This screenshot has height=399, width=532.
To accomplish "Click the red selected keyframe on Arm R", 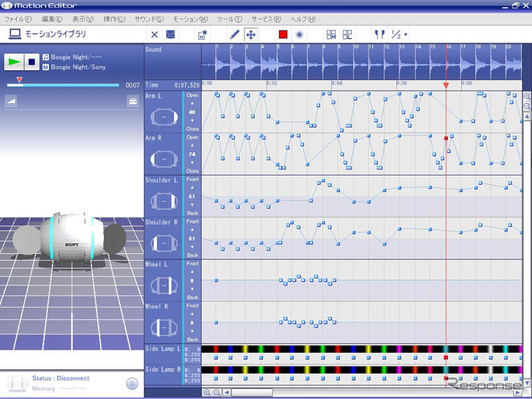I will point(446,138).
